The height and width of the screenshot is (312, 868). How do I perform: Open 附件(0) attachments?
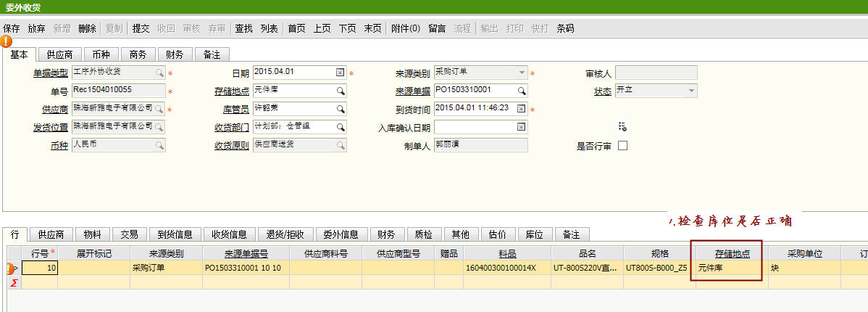(x=406, y=28)
